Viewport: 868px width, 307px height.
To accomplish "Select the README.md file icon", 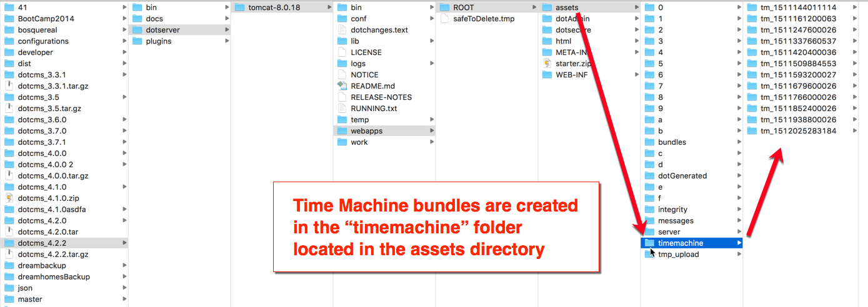I will coord(342,86).
